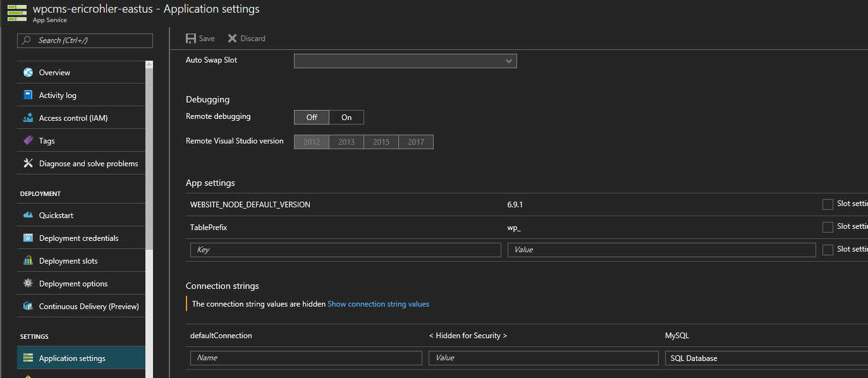Open the Auto Swap Slot dropdown
The height and width of the screenshot is (378, 868).
[x=405, y=61]
